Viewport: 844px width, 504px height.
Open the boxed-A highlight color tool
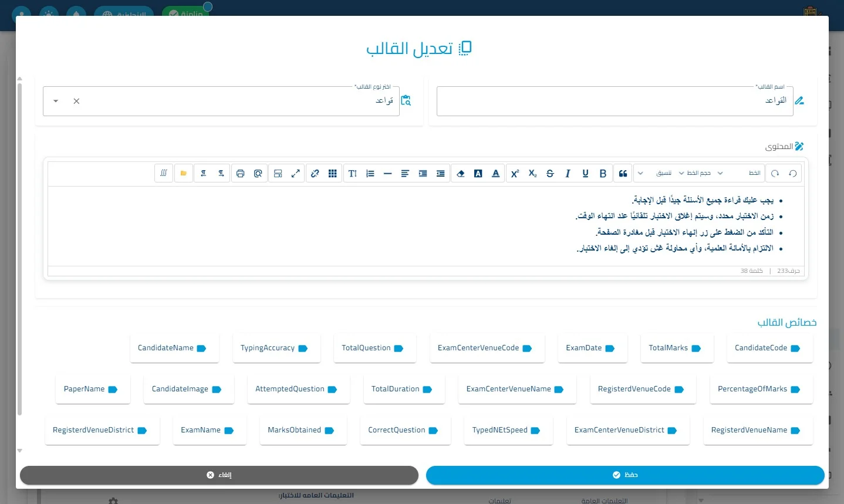point(478,174)
